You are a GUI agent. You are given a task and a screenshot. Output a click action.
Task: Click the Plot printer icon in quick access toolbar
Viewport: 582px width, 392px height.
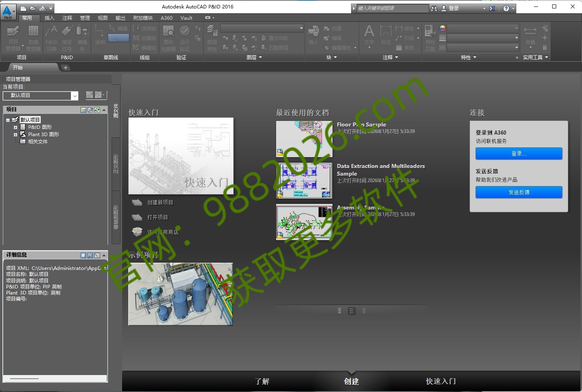pyautogui.click(x=42, y=8)
